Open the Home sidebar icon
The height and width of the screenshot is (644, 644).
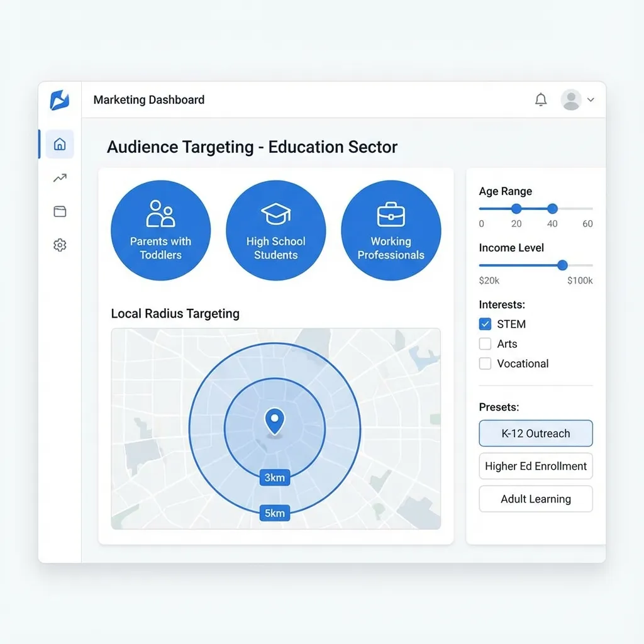pyautogui.click(x=60, y=144)
